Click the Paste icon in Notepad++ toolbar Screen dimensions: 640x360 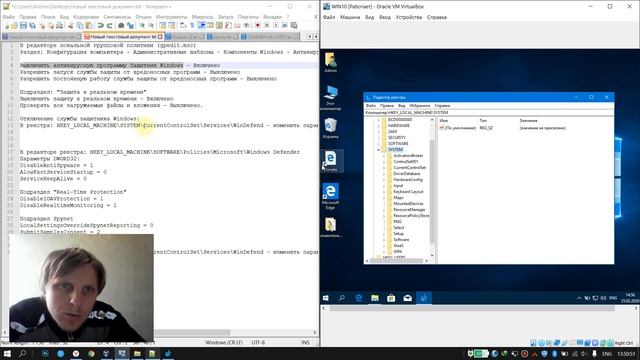[89, 25]
